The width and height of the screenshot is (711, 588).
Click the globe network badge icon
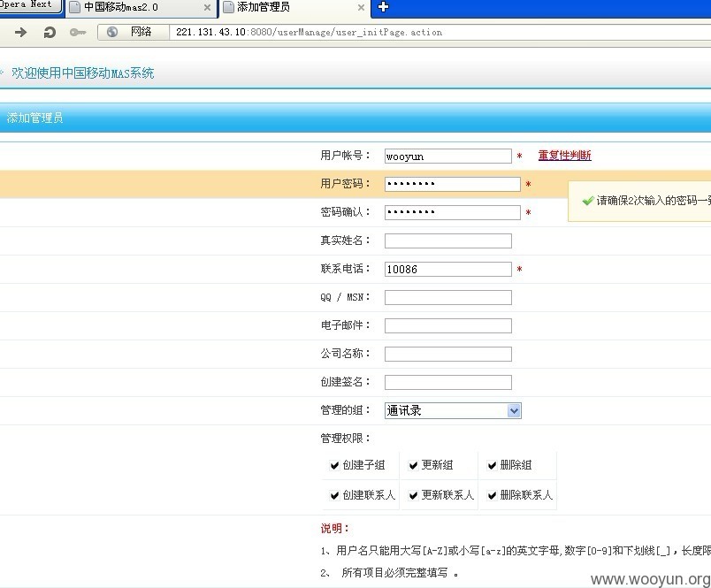pos(112,32)
